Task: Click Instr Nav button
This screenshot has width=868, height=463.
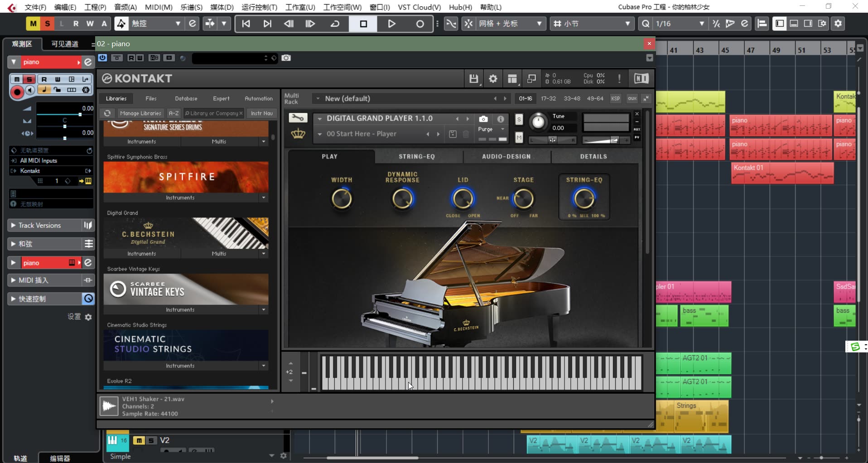Action: (262, 113)
